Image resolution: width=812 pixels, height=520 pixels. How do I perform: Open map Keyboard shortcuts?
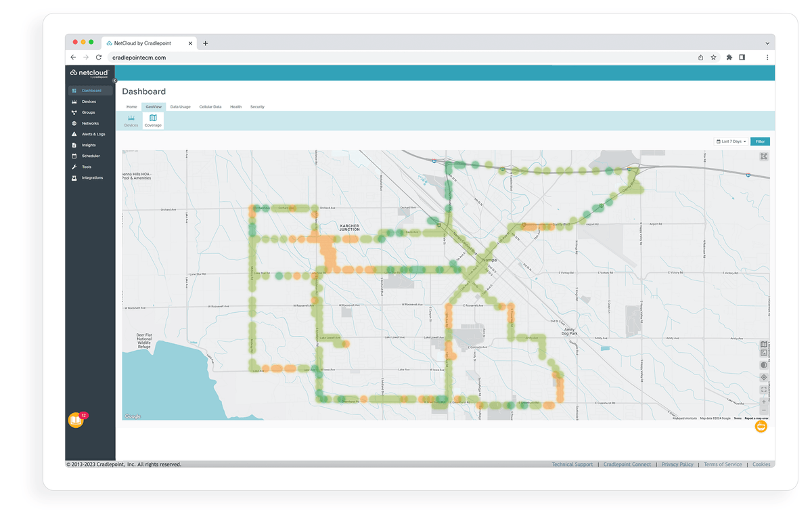[x=685, y=418]
